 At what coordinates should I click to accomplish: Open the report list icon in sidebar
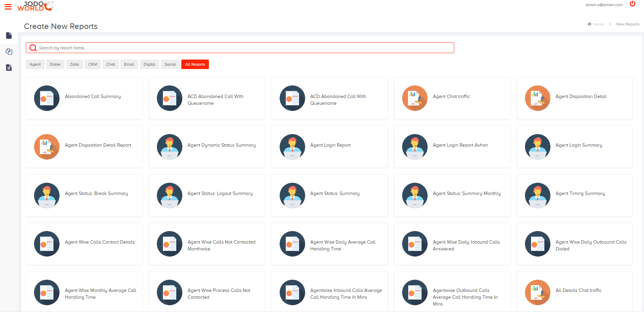(x=9, y=67)
